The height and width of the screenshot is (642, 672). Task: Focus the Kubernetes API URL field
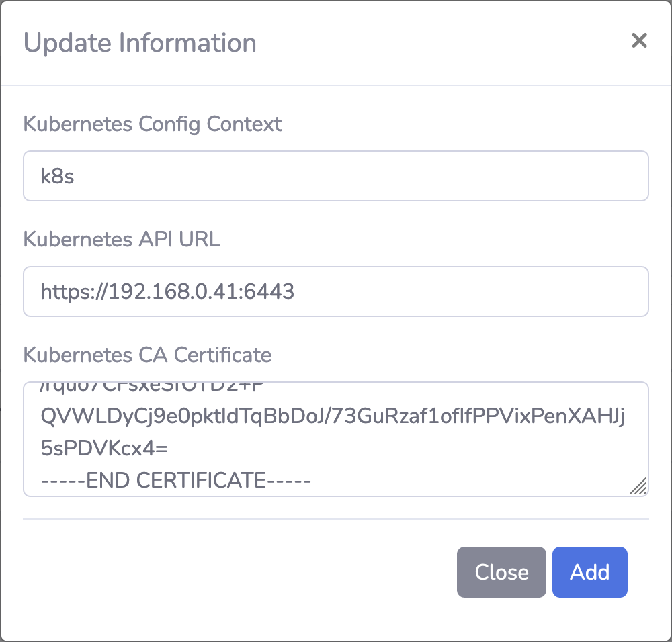(336, 291)
